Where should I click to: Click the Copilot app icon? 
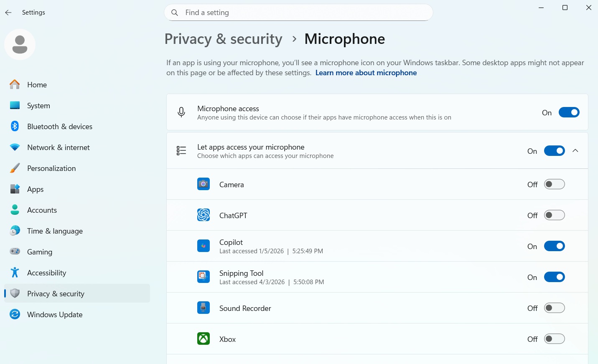[x=204, y=246]
